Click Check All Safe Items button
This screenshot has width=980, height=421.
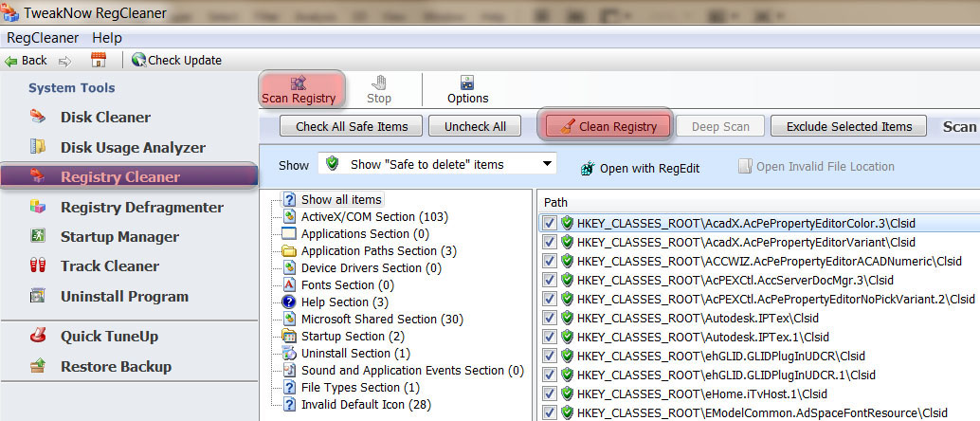coord(352,126)
